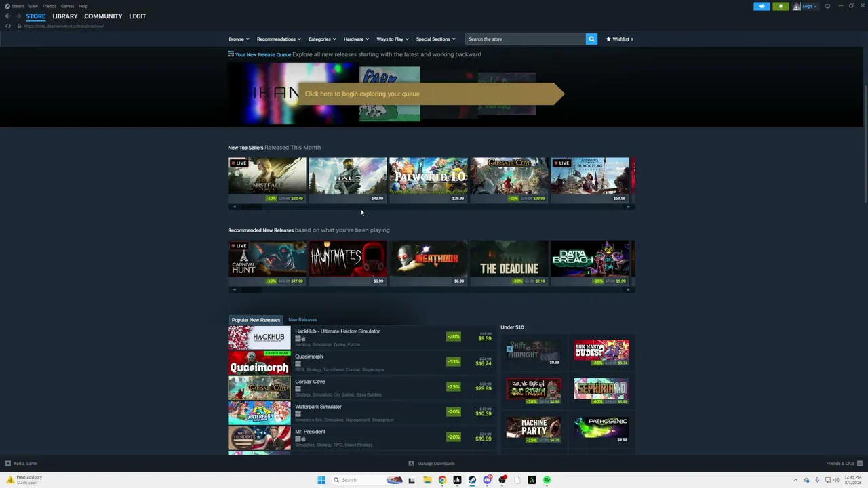Click the store URL address bar
This screenshot has width=868, height=488.
point(64,26)
